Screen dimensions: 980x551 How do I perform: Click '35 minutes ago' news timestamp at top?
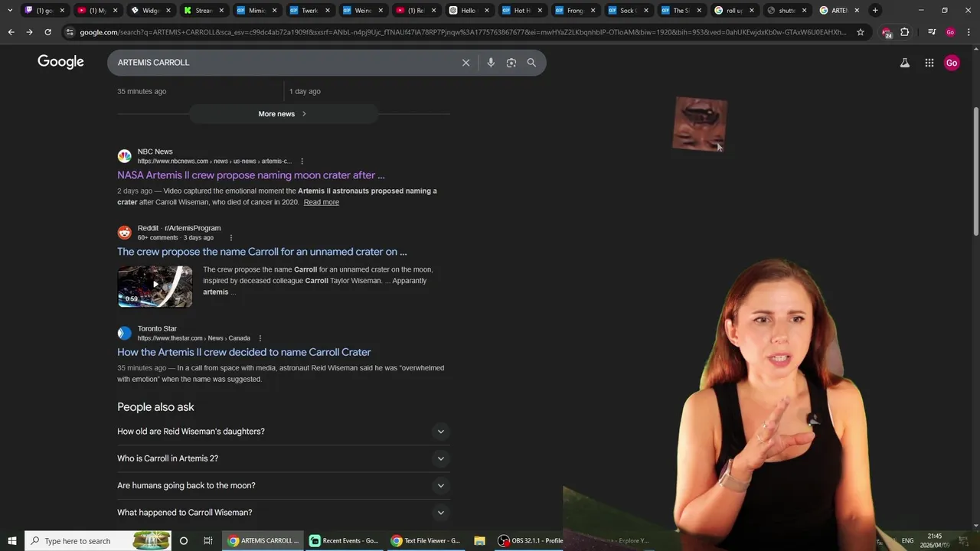[x=142, y=92]
